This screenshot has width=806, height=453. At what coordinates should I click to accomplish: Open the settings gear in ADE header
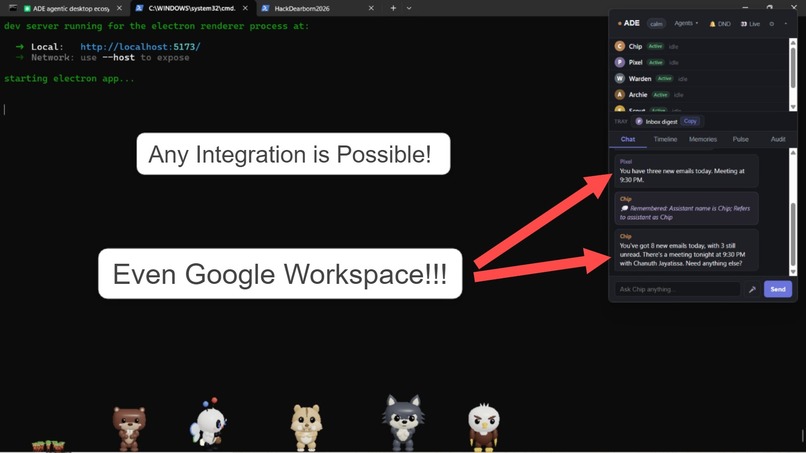[772, 24]
